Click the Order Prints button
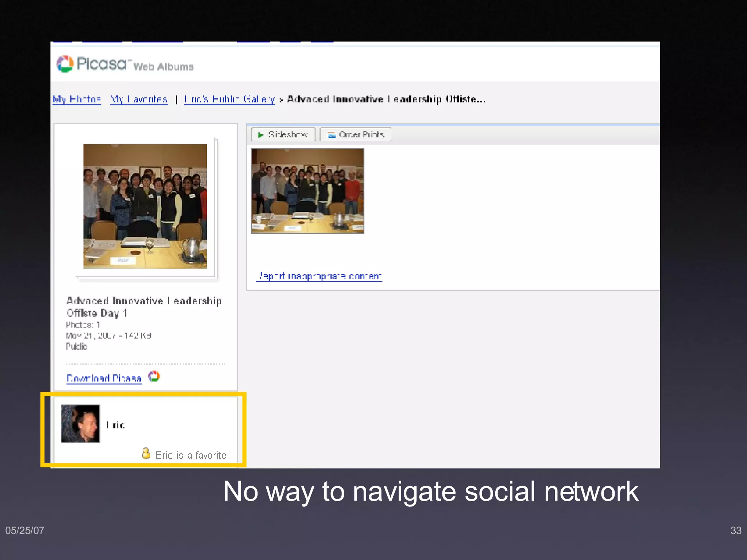 [356, 135]
